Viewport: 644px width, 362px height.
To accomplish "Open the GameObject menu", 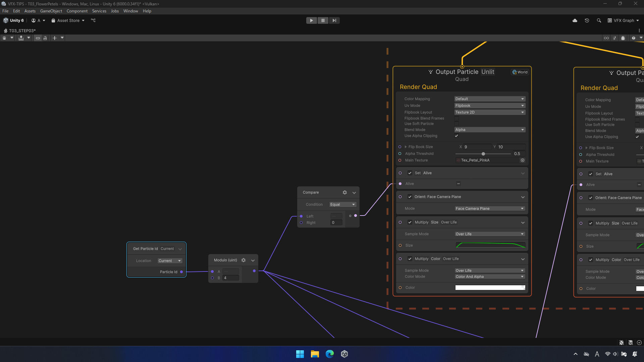I will pos(51,11).
